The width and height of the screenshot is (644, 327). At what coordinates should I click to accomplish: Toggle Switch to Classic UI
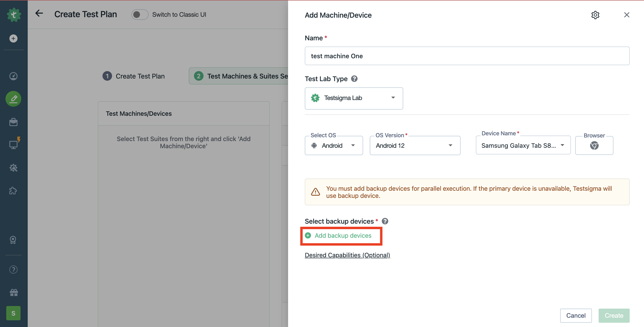(140, 15)
